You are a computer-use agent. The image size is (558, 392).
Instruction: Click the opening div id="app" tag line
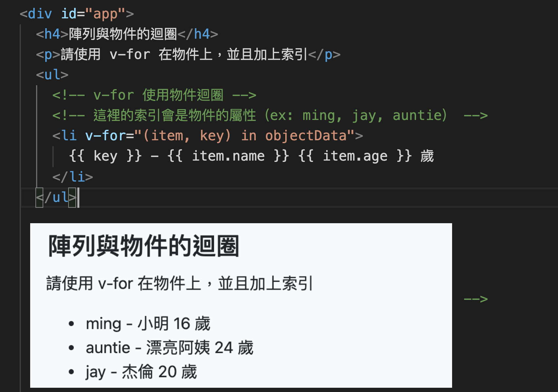coord(77,14)
